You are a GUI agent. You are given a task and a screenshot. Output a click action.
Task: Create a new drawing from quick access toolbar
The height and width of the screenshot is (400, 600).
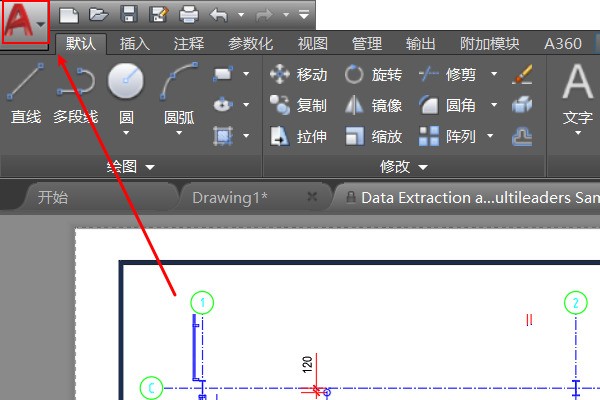coord(69,15)
